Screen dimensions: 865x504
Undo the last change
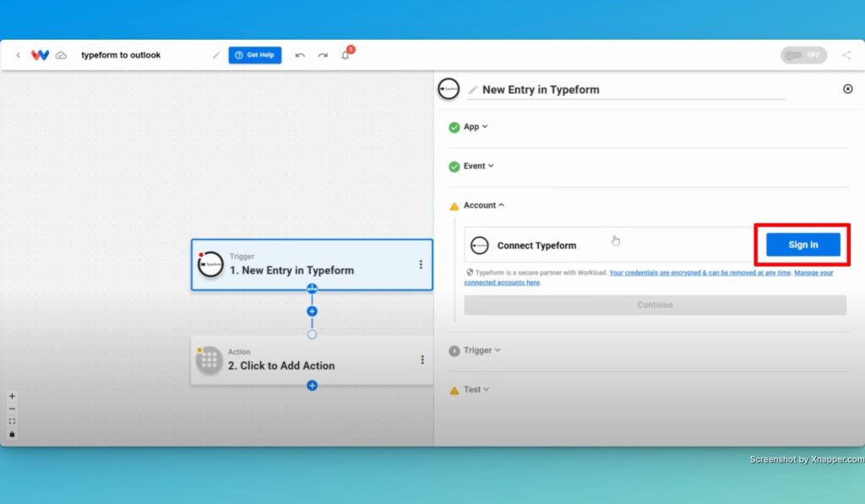click(300, 55)
